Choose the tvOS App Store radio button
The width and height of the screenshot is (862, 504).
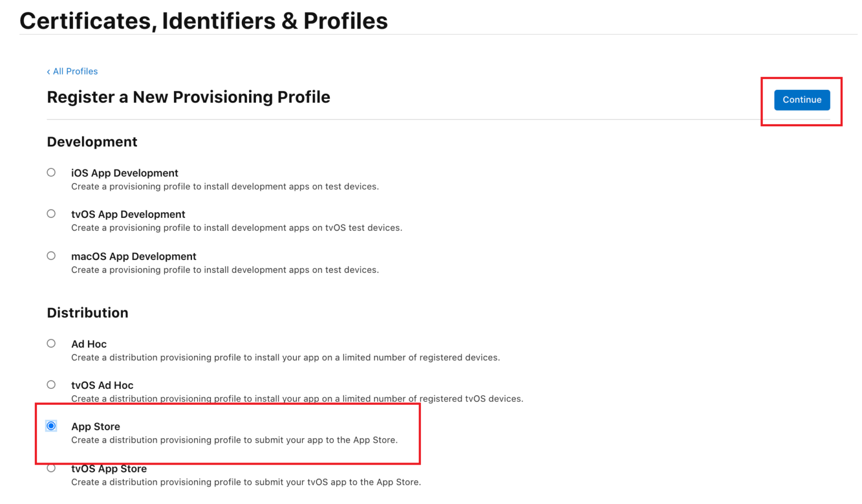[51, 468]
